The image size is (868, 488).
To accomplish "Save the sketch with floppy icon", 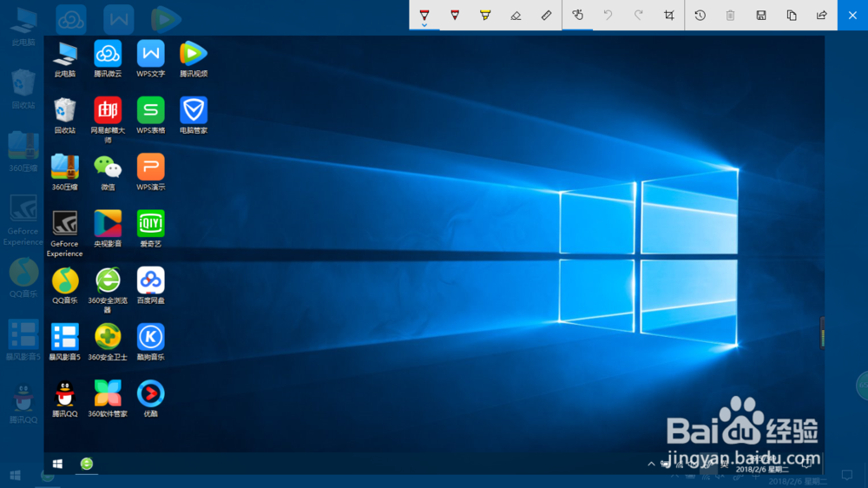I will tap(761, 15).
